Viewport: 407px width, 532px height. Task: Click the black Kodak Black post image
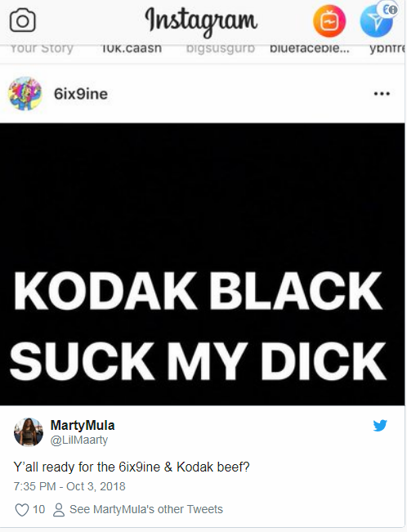point(203,264)
